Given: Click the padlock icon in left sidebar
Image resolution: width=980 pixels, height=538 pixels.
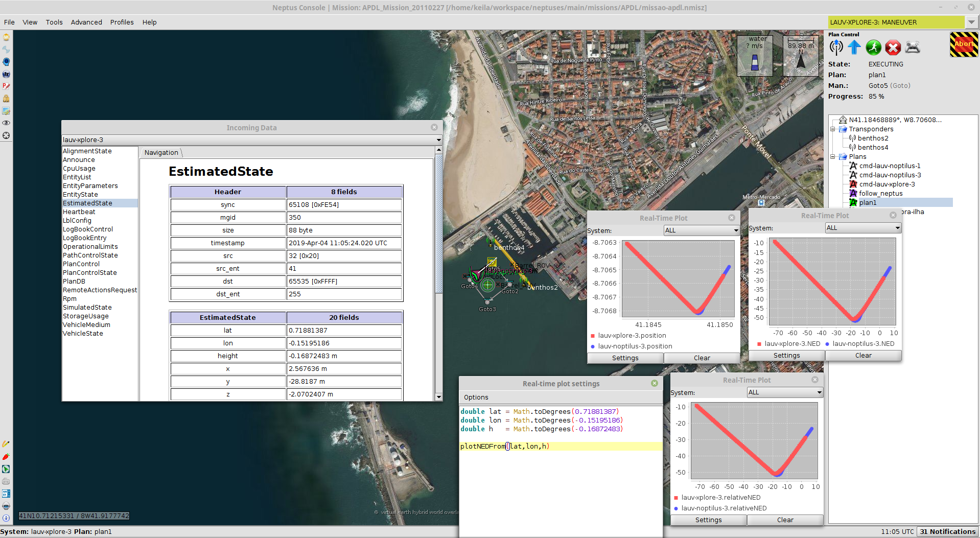Looking at the screenshot, I should click(6, 99).
